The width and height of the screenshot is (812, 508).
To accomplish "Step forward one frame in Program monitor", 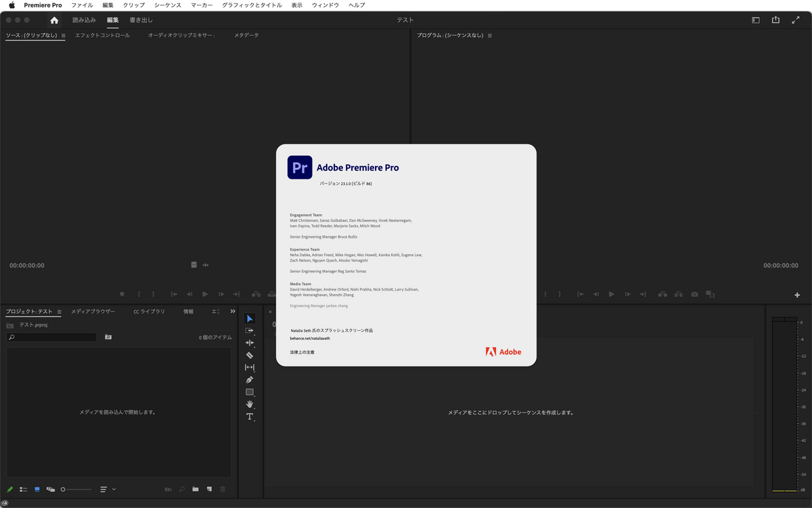I will [627, 294].
